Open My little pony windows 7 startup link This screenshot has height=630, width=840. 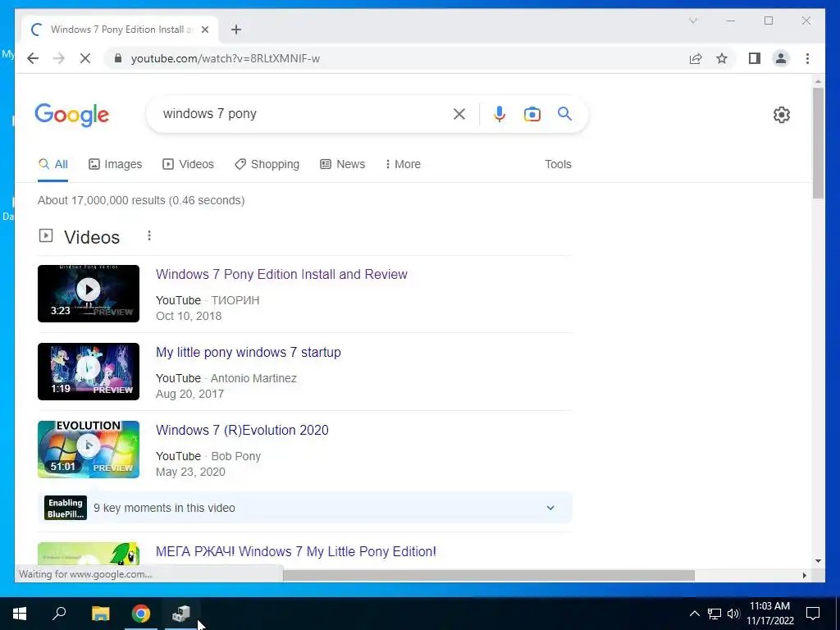(x=249, y=352)
